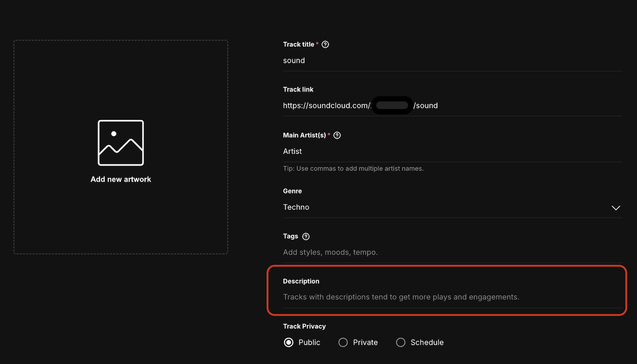637x364 pixels.
Task: Set track privacy to Private
Action: [x=343, y=343]
